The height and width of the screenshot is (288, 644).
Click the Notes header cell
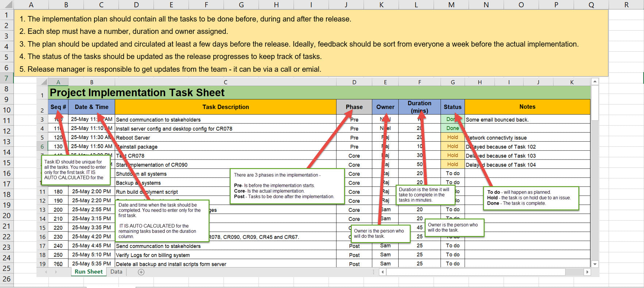tap(527, 107)
